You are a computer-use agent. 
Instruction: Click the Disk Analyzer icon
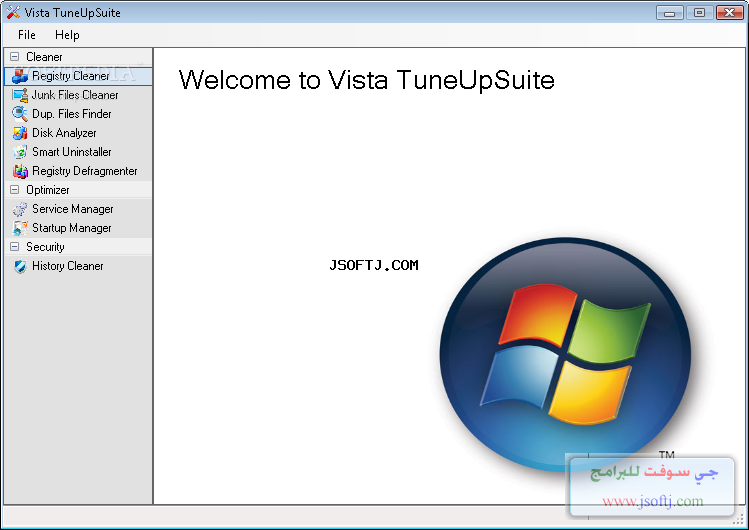(20, 133)
